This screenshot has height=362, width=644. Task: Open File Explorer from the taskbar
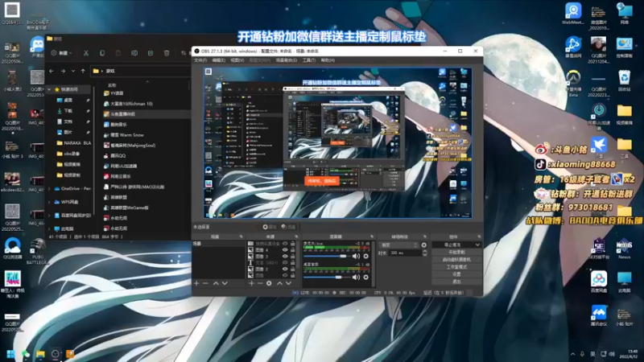coord(40,354)
